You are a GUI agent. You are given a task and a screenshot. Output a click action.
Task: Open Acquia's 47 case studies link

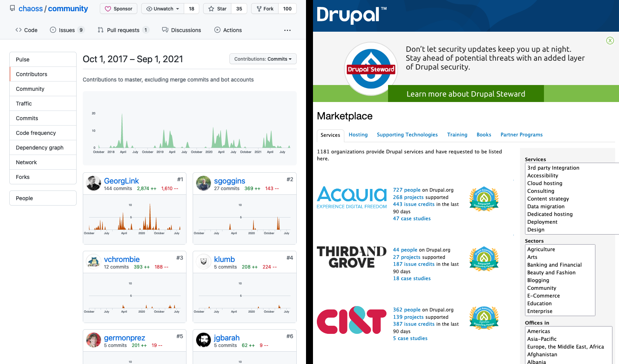coord(412,218)
